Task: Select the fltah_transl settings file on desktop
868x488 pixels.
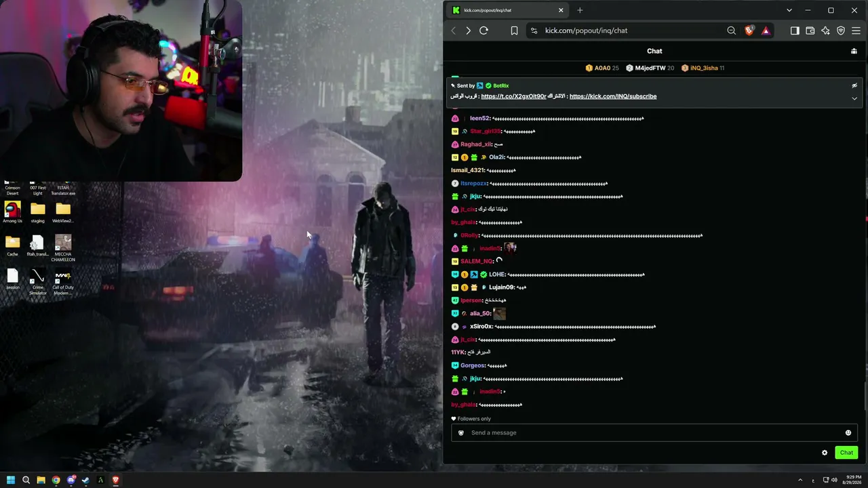Action: 38,245
